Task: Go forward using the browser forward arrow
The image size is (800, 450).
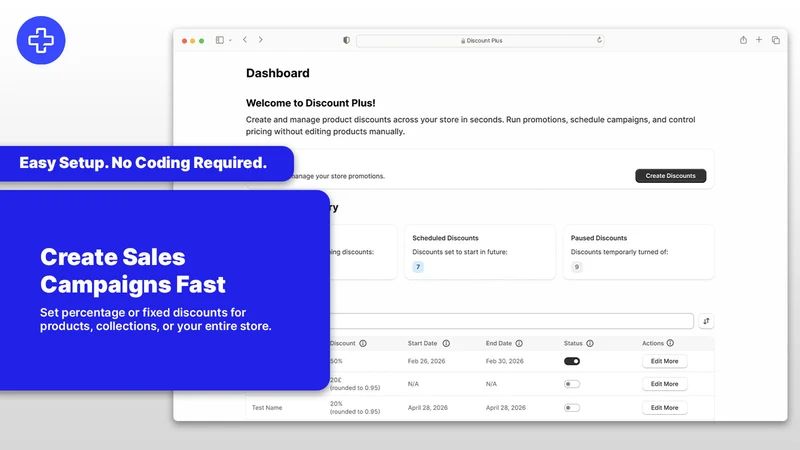Action: (260, 40)
